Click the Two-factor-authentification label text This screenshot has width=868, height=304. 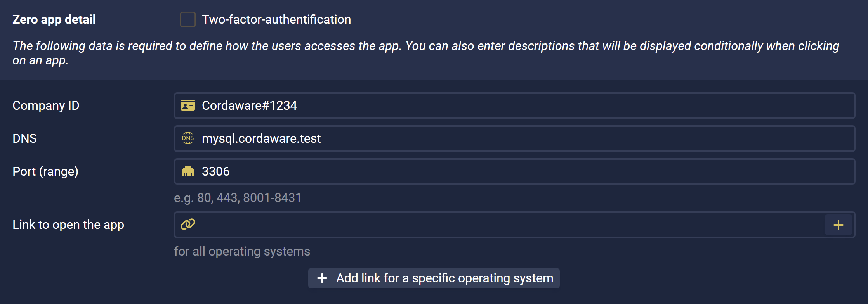(x=276, y=19)
